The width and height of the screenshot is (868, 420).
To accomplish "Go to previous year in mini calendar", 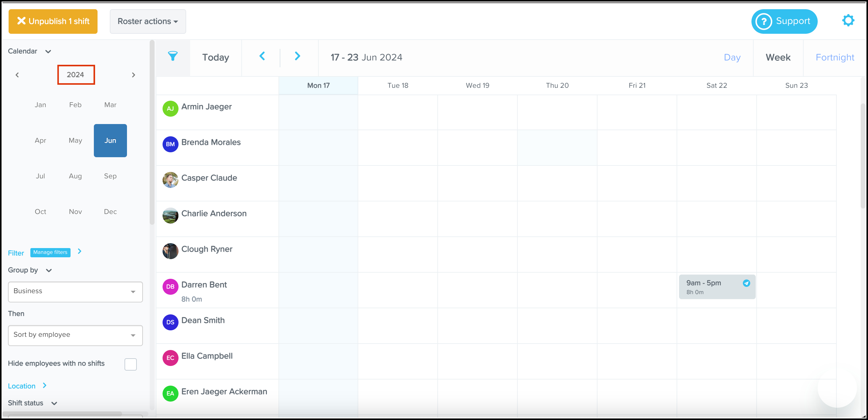I will tap(17, 75).
